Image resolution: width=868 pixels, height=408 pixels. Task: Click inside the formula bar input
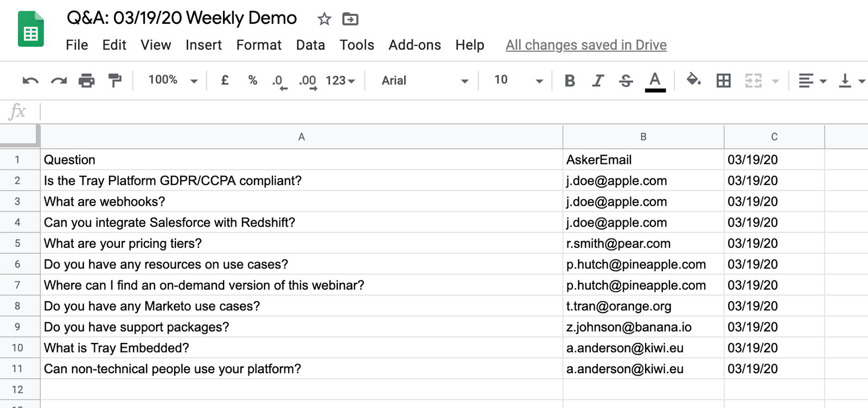pos(434,112)
